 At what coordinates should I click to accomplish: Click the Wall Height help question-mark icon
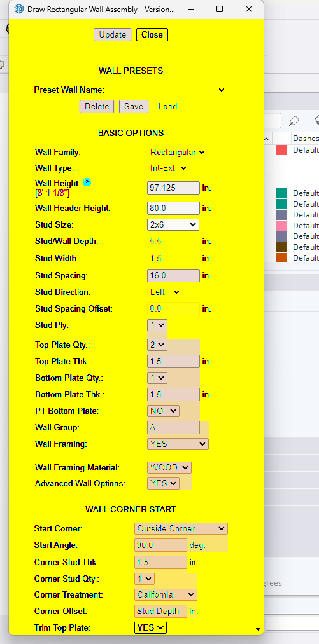point(87,182)
